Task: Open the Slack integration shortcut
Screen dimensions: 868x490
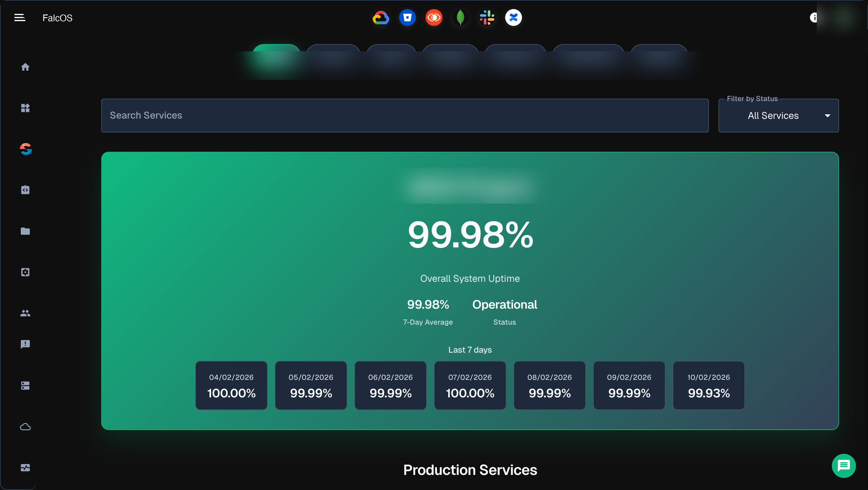Action: pos(486,17)
